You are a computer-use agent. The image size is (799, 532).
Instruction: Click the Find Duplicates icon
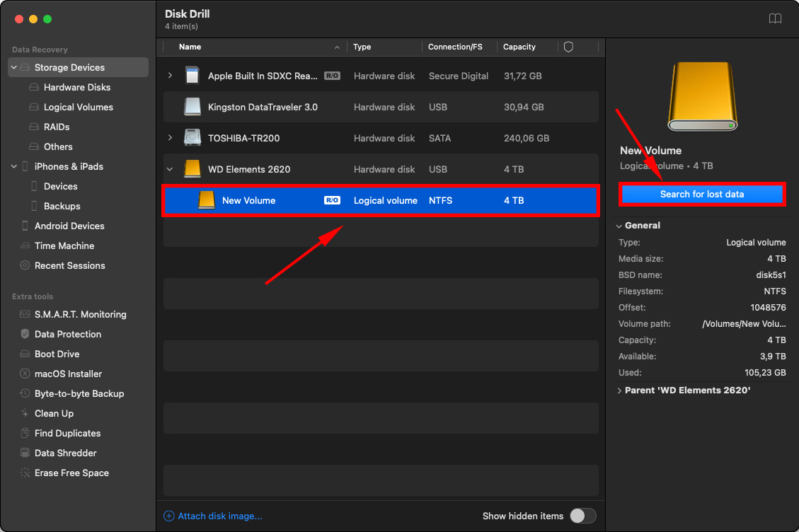25,433
